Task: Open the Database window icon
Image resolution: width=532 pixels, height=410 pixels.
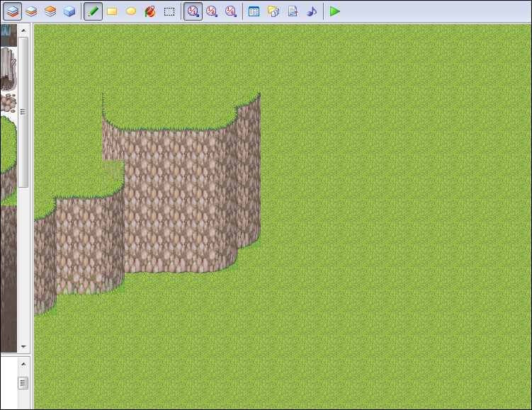Action: (254, 11)
